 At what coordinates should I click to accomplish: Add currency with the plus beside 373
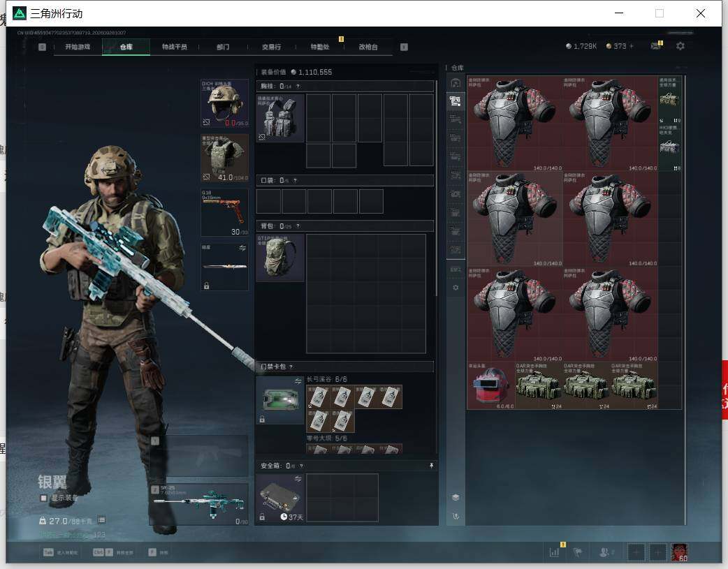631,46
